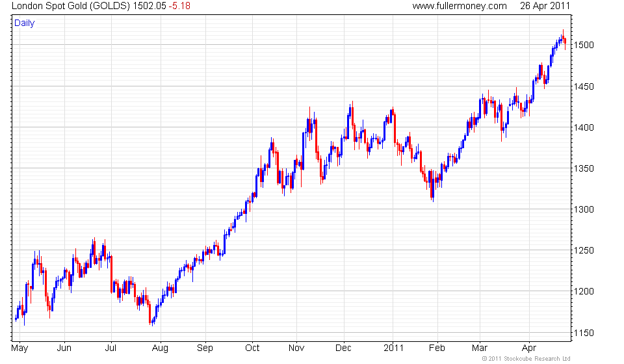
Task: Click the 1502.05 price value
Action: [149, 6]
